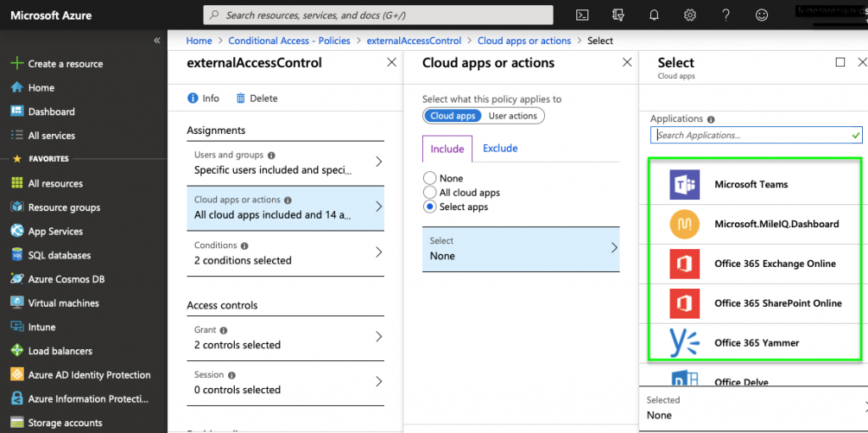Collapse the left sidebar with double chevron
The height and width of the screenshot is (433, 868).
tap(157, 40)
